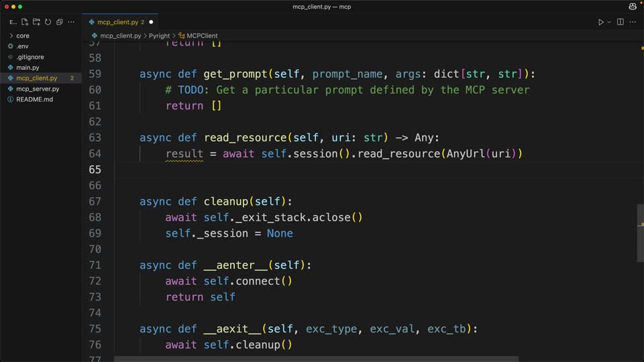Refresh the explorer file list
This screenshot has width=644, height=362.
coord(48,21)
